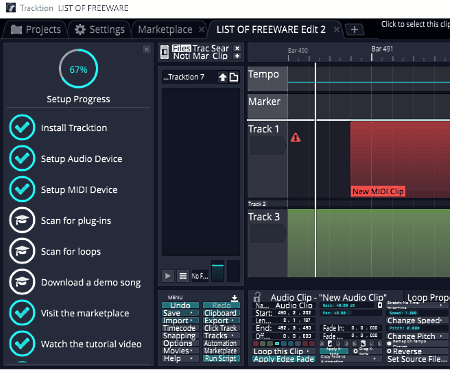This screenshot has width=450, height=370.
Task: Select the Tempo track header
Action: click(268, 79)
